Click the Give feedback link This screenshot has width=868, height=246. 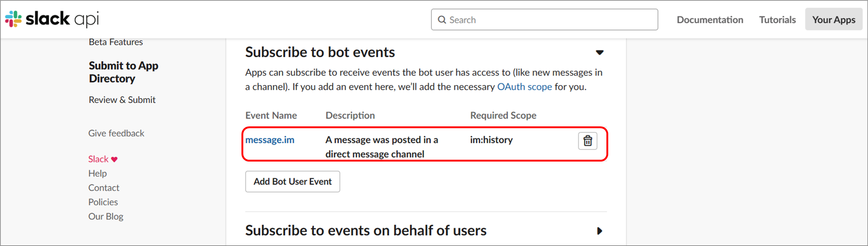tap(116, 133)
